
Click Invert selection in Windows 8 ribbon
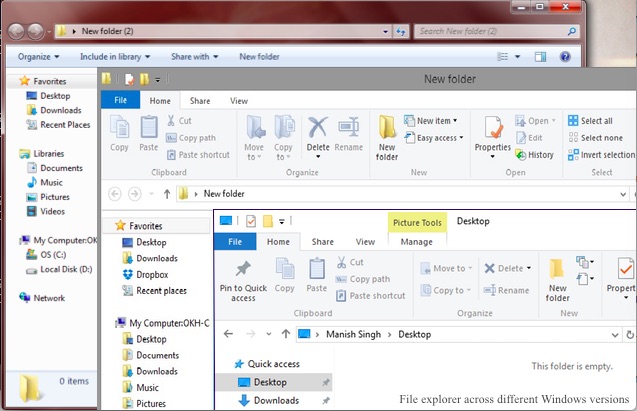pyautogui.click(x=601, y=155)
